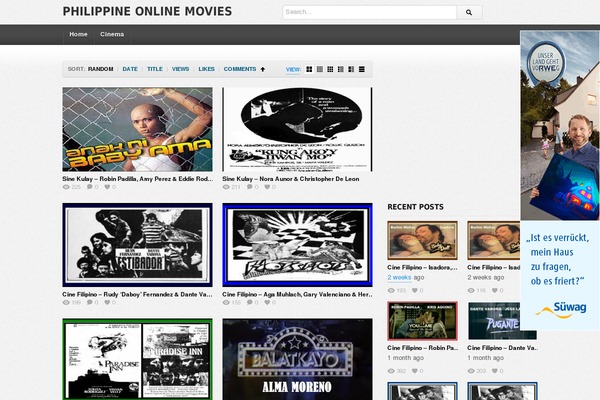Click the search magnifier button

469,12
